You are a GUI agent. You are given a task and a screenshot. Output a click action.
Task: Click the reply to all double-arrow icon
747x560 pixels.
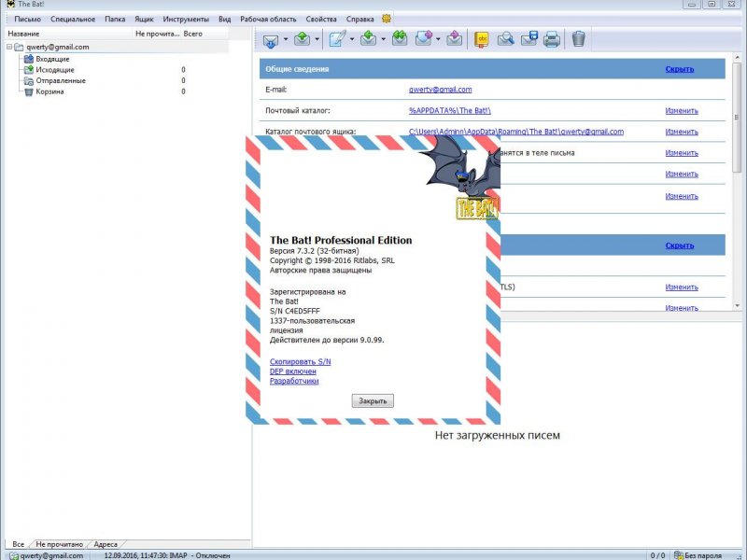tap(400, 39)
